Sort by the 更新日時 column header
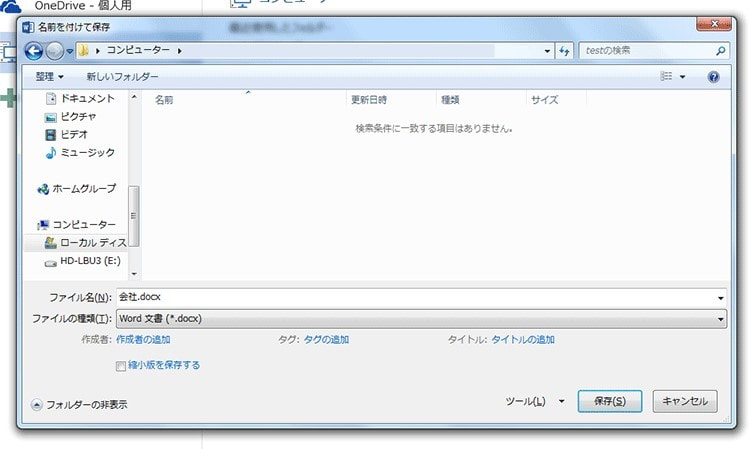The width and height of the screenshot is (750, 449). [x=368, y=100]
